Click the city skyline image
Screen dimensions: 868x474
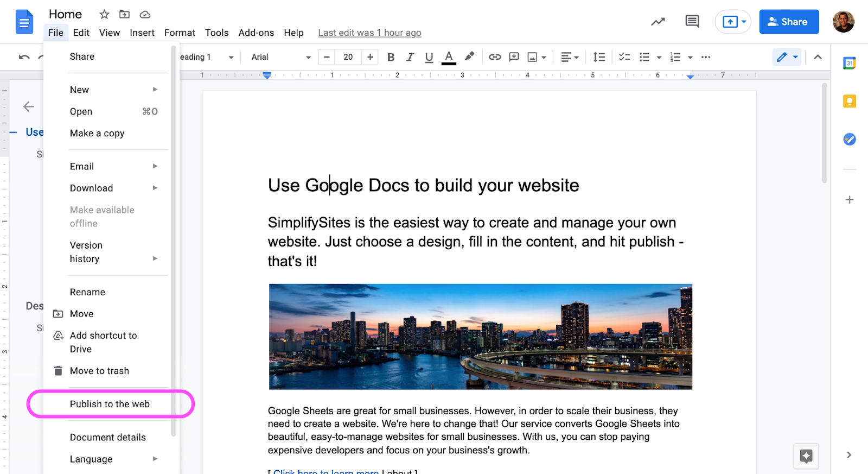[481, 337]
